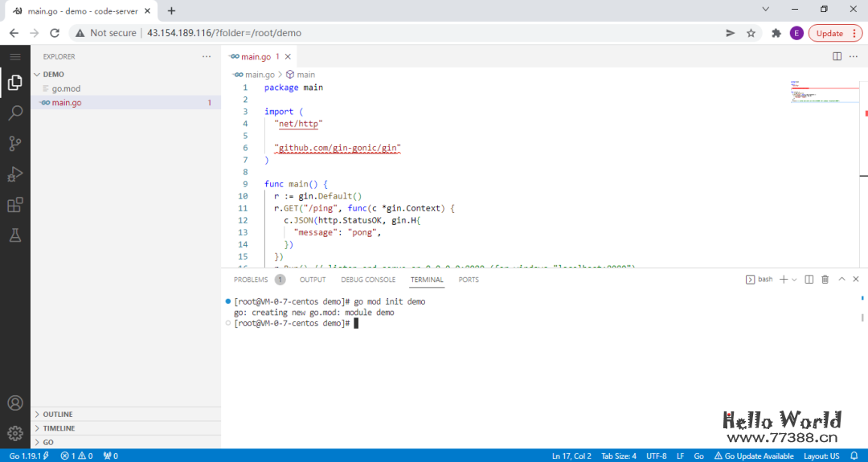Open the Manage gear menu

point(15,433)
